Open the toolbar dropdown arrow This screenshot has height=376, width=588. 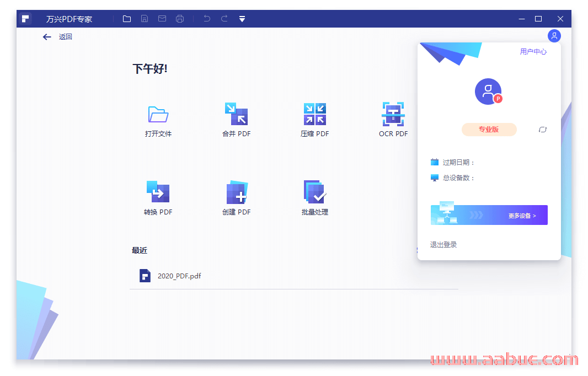242,18
